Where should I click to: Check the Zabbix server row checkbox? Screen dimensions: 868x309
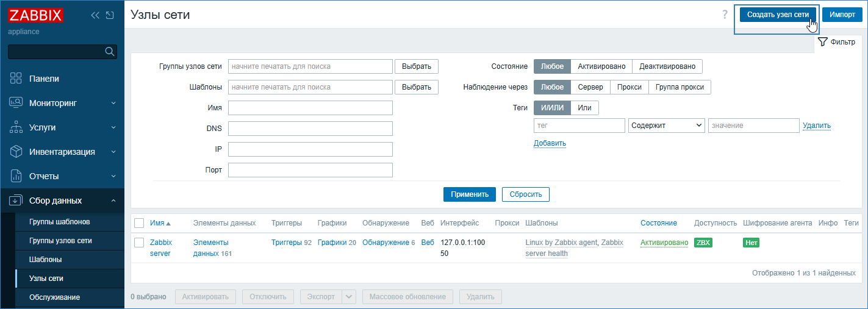pyautogui.click(x=139, y=243)
